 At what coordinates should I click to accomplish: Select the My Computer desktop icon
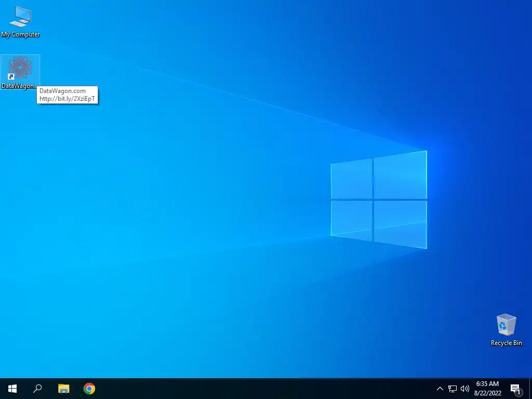[20, 21]
